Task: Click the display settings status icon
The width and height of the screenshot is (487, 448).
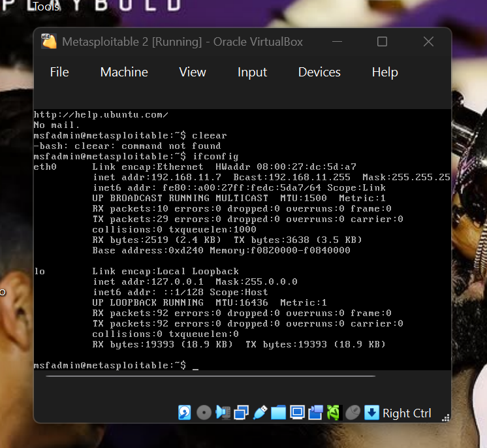Action: click(297, 413)
